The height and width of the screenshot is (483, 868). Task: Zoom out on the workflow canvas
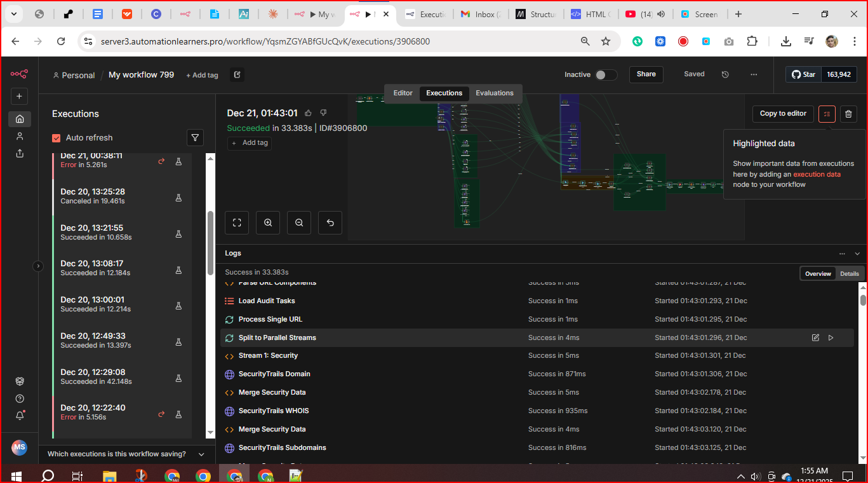coord(299,222)
